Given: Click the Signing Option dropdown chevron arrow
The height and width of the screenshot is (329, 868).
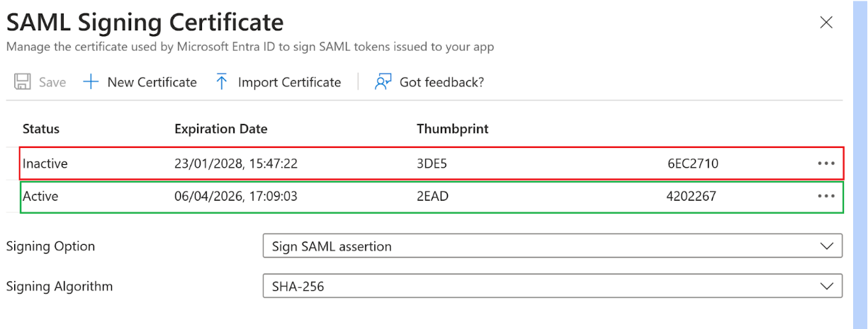Looking at the screenshot, I should pos(825,246).
